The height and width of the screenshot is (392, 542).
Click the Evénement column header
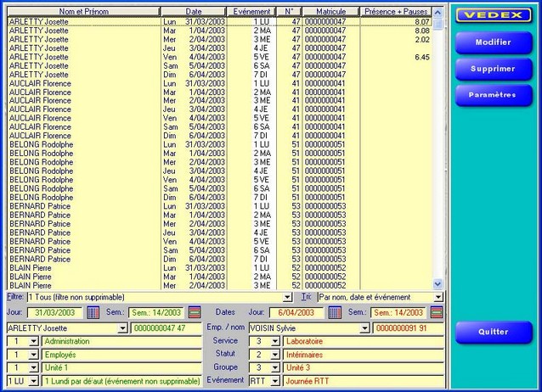pos(251,12)
